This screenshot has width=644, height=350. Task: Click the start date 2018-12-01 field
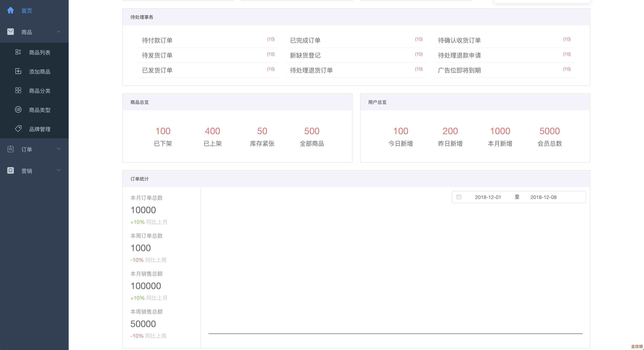click(488, 197)
